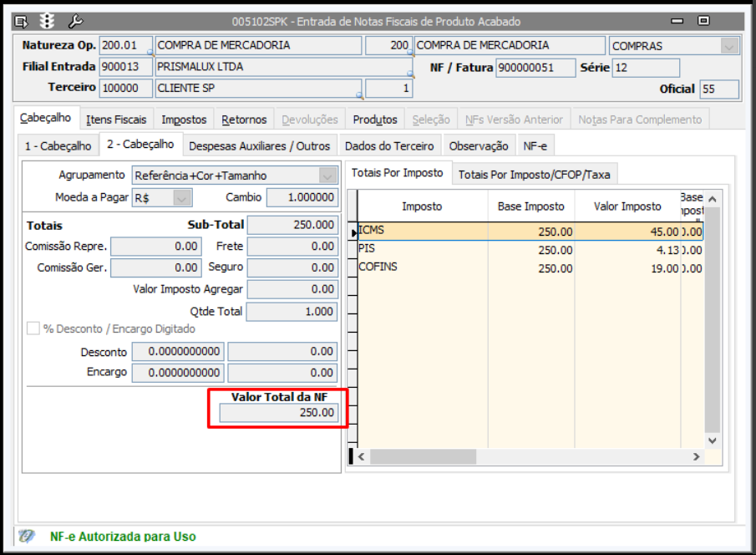The height and width of the screenshot is (555, 756).
Task: Click the PIS value 4.13 cell
Action: (x=627, y=250)
